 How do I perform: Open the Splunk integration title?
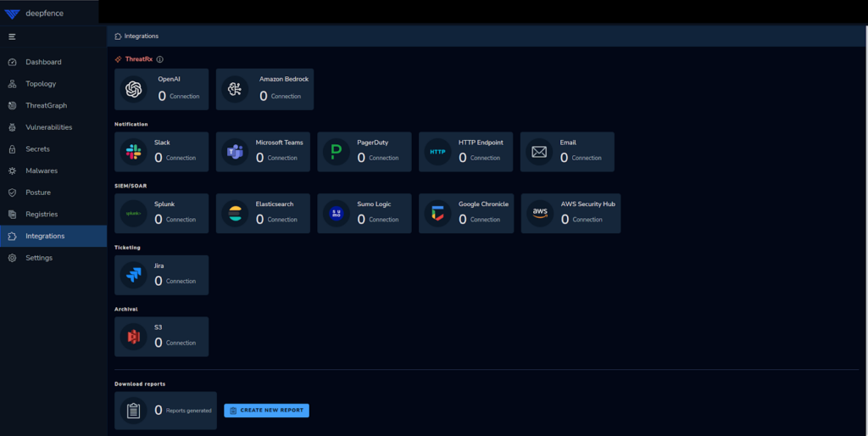click(164, 204)
